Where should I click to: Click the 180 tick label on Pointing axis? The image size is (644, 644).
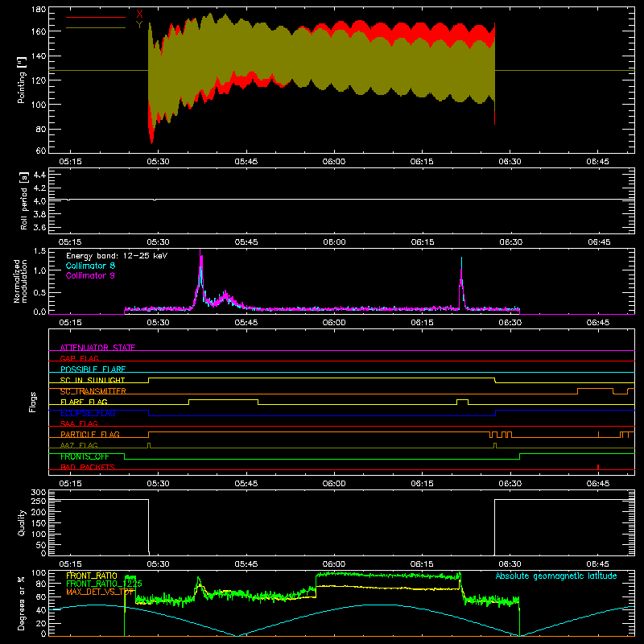(x=39, y=10)
